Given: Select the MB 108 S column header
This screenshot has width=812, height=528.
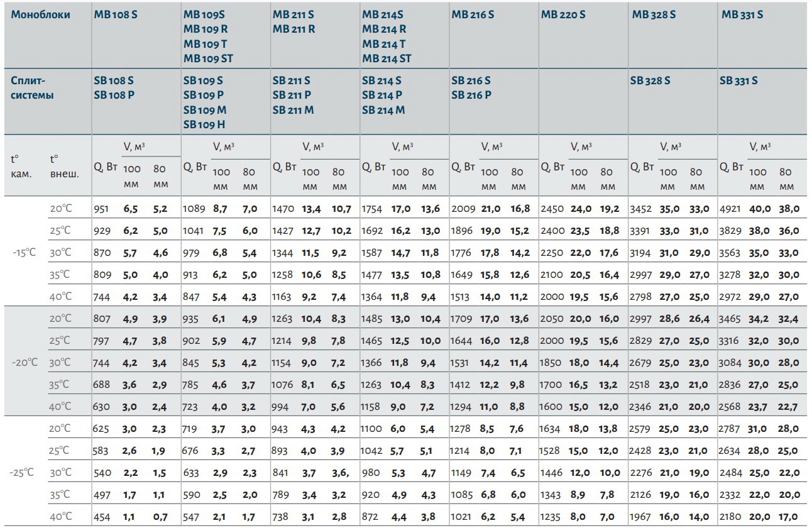Looking at the screenshot, I should click(115, 14).
